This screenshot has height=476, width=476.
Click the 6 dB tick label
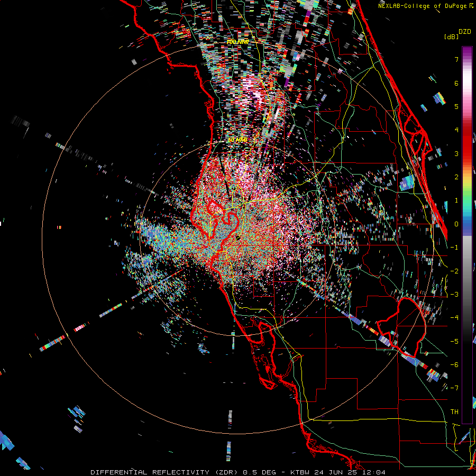tap(456, 83)
